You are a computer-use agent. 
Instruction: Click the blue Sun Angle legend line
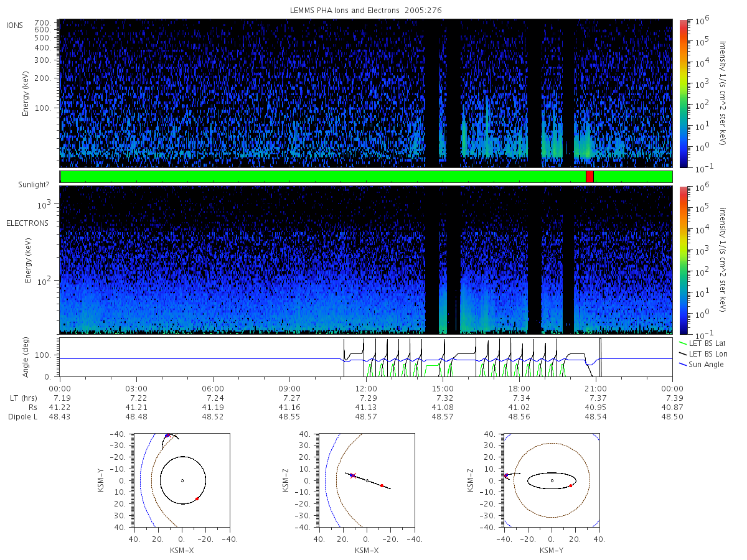tap(683, 364)
